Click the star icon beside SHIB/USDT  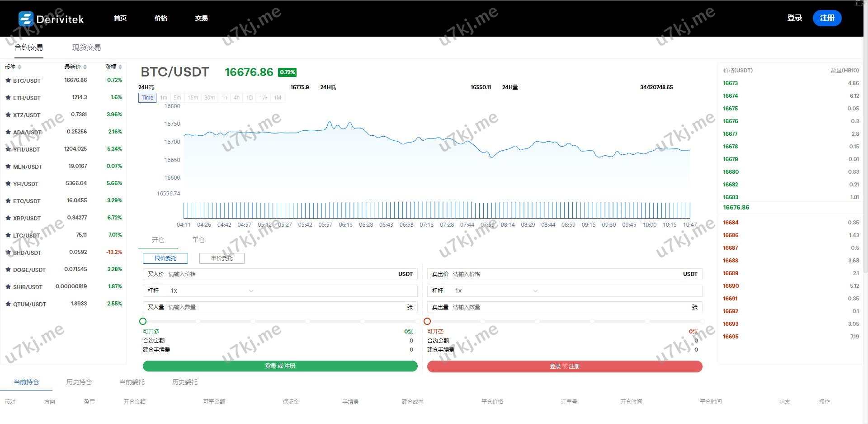tap(8, 287)
